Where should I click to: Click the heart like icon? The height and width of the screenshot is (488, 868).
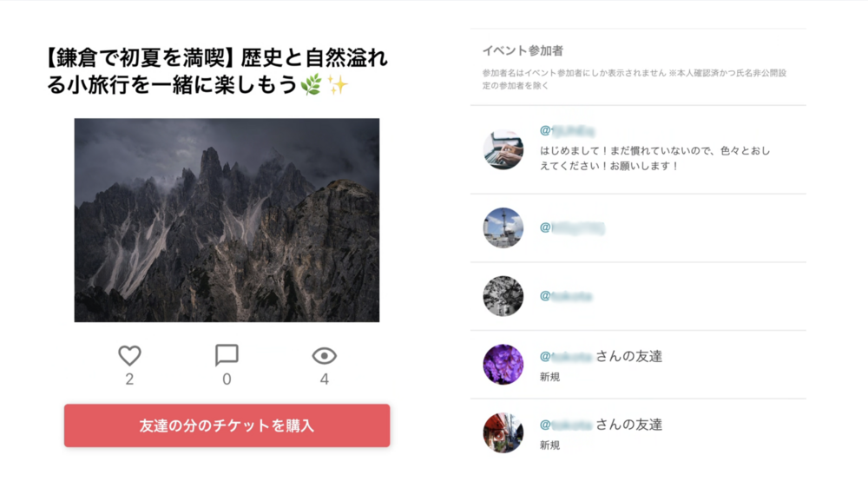[129, 356]
